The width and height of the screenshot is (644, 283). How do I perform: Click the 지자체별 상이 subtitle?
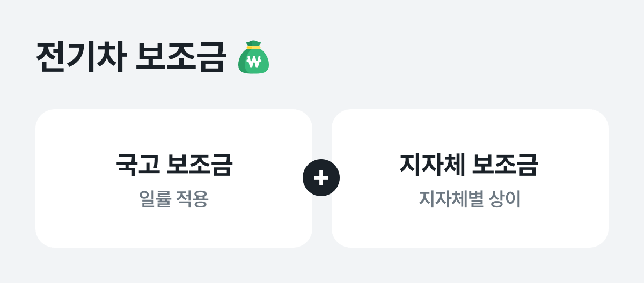point(470,199)
